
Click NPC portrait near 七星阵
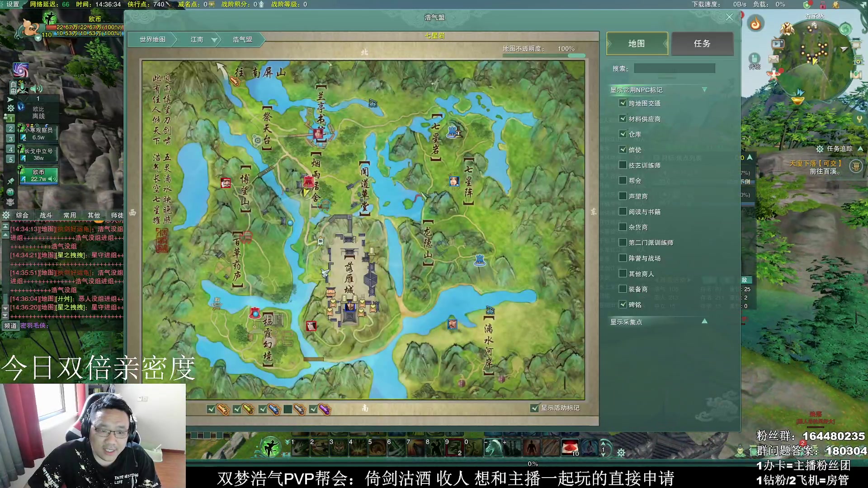coord(454,181)
